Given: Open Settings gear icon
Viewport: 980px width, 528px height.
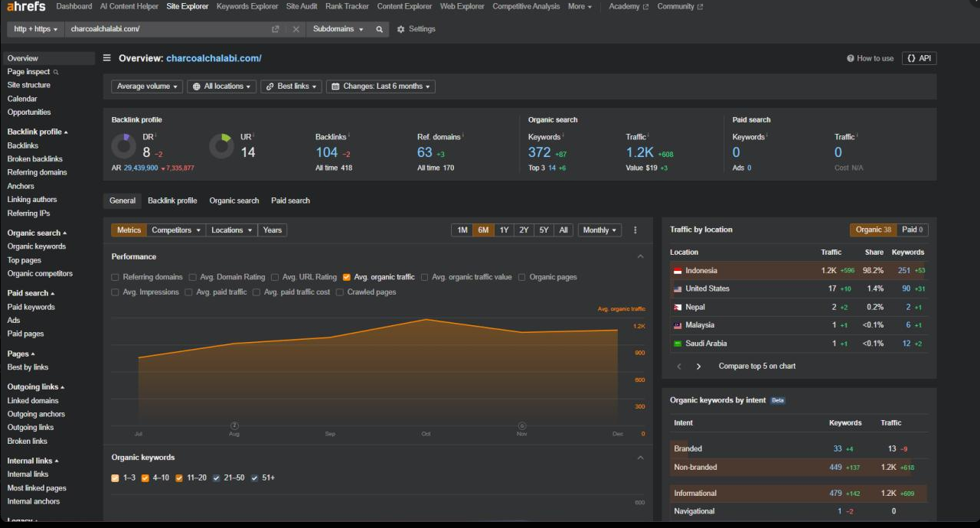Looking at the screenshot, I should tap(400, 29).
